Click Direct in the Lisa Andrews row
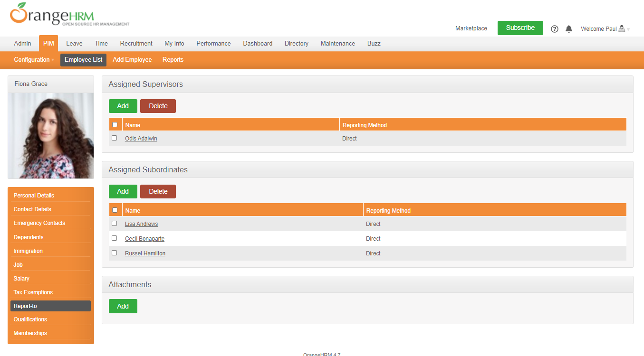The width and height of the screenshot is (644, 356). pyautogui.click(x=373, y=224)
